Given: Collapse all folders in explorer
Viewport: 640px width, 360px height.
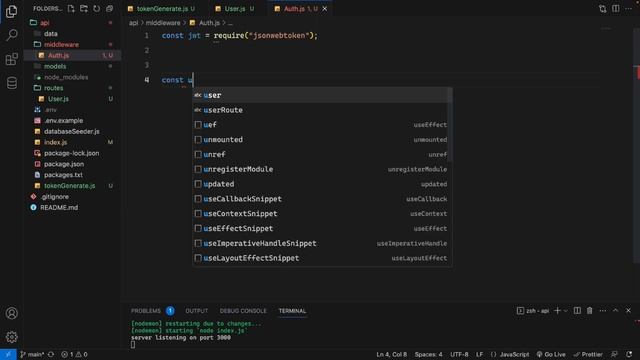Looking at the screenshot, I should pyautogui.click(x=109, y=9).
